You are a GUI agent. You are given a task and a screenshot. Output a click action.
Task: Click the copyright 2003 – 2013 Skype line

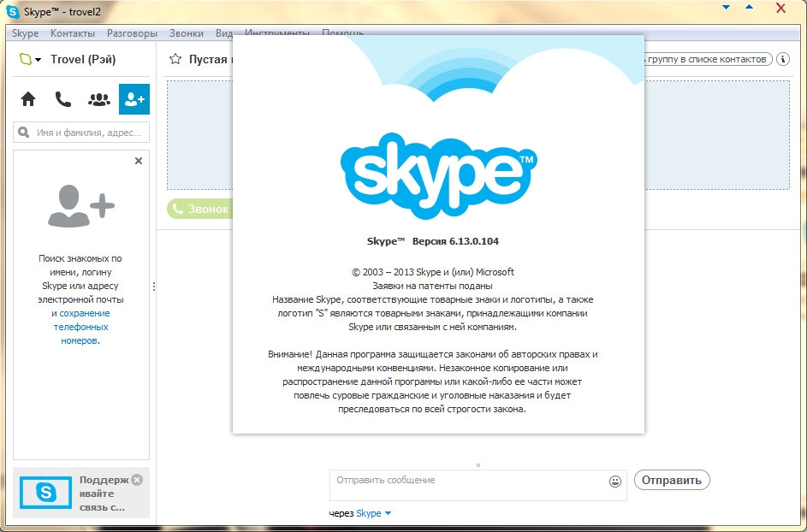(x=433, y=272)
